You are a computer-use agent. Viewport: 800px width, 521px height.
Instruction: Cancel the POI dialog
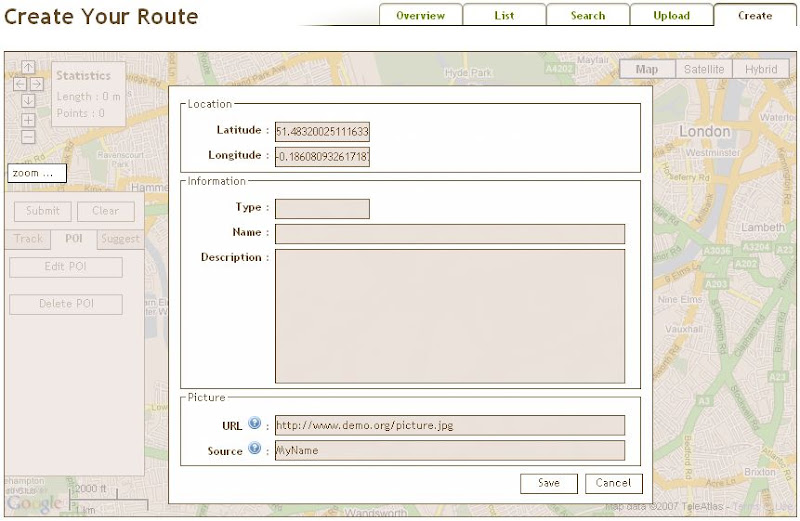click(613, 483)
